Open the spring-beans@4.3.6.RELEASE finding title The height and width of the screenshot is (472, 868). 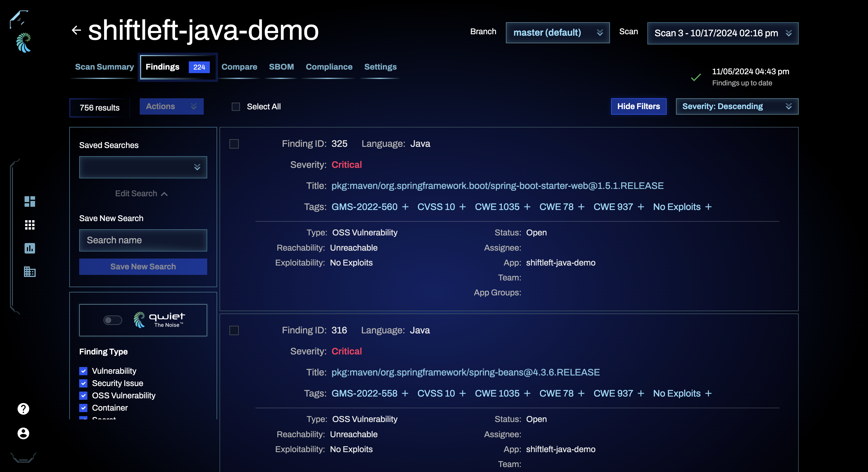[x=465, y=372]
